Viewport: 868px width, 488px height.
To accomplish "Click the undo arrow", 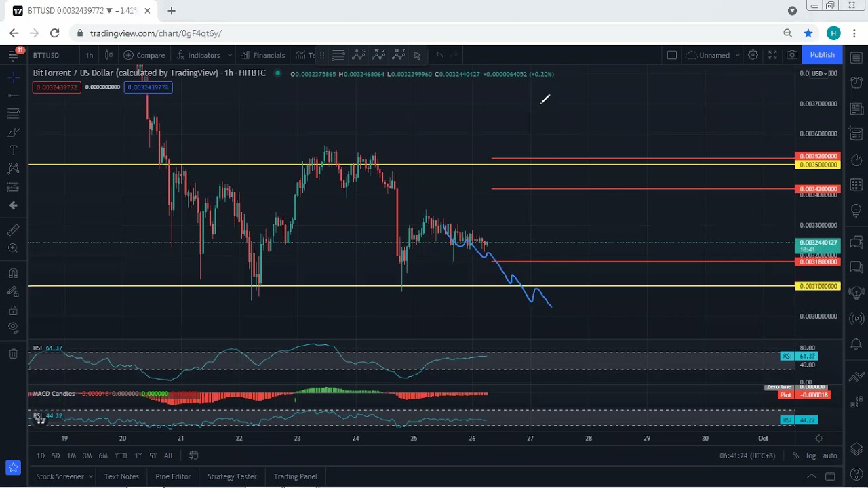I will click(x=439, y=55).
